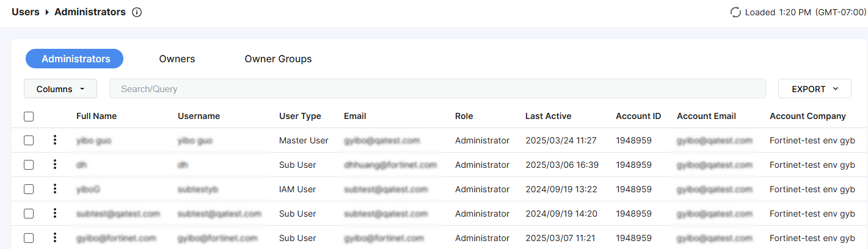Screen dimensions: 868x249
Task: Check the box for the IAM User row
Action: coord(29,189)
